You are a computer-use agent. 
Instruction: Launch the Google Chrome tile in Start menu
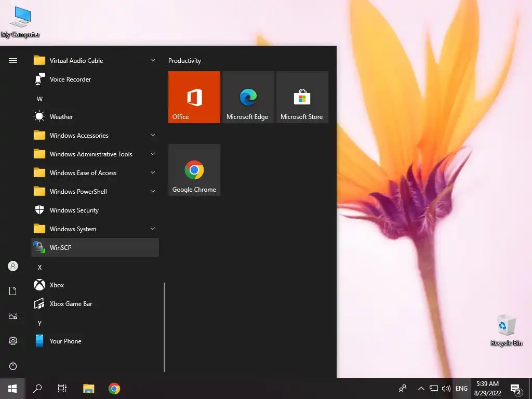tap(194, 170)
